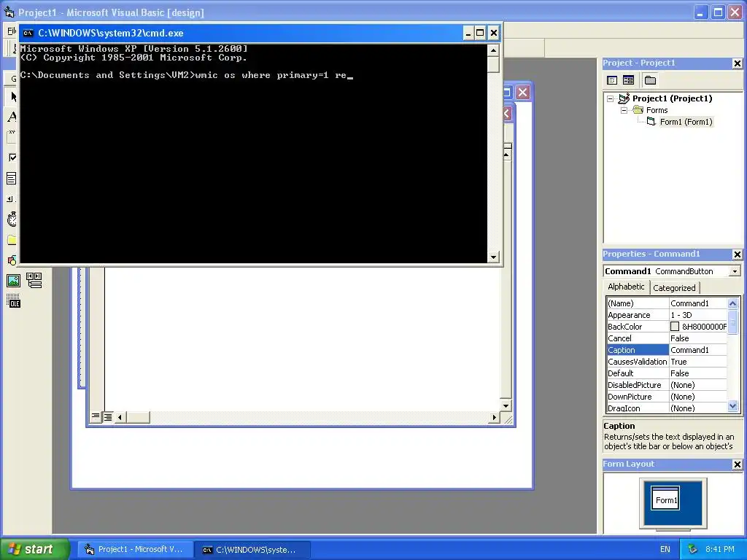This screenshot has width=747, height=560.
Task: Select the Label control (letter A)
Action: (x=12, y=117)
